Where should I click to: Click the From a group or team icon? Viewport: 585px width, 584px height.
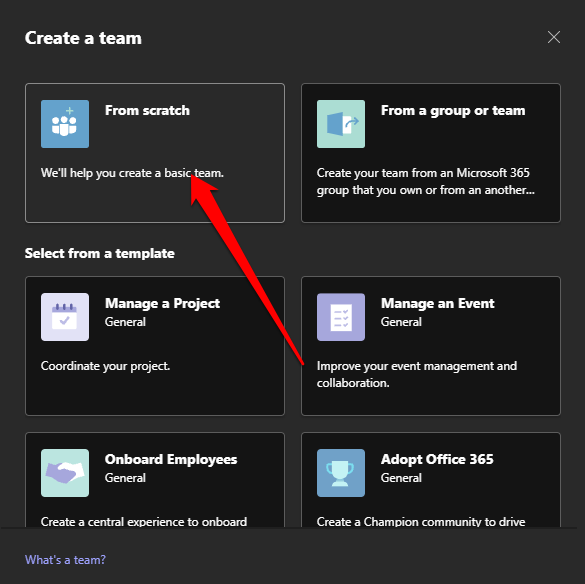[341, 124]
